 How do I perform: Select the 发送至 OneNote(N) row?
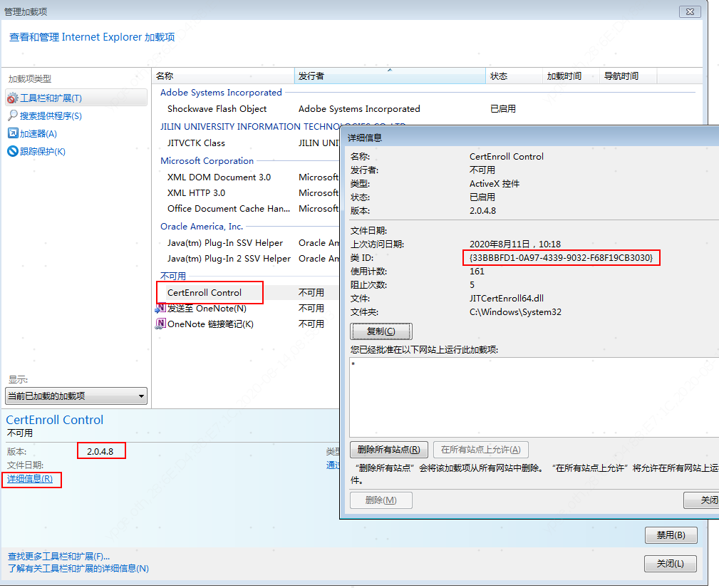[207, 308]
